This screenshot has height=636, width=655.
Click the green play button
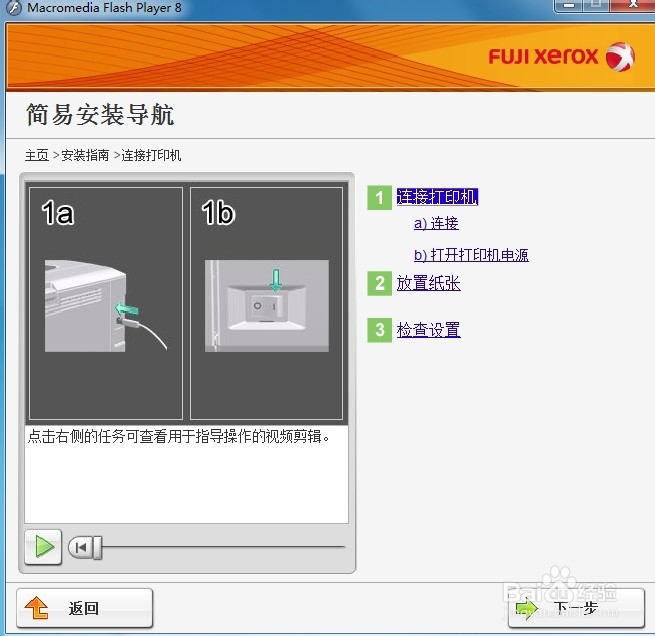[x=43, y=547]
